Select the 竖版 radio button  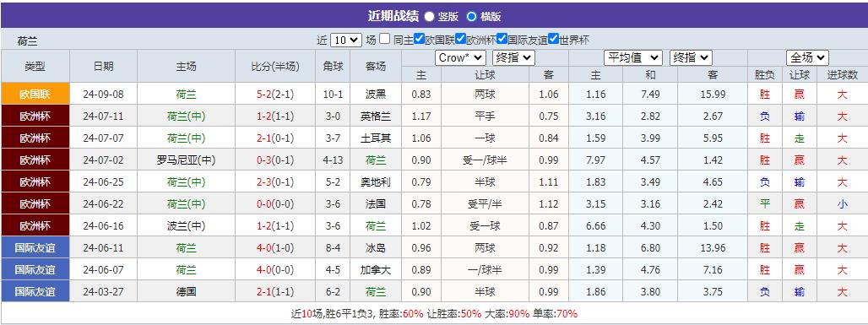click(429, 17)
